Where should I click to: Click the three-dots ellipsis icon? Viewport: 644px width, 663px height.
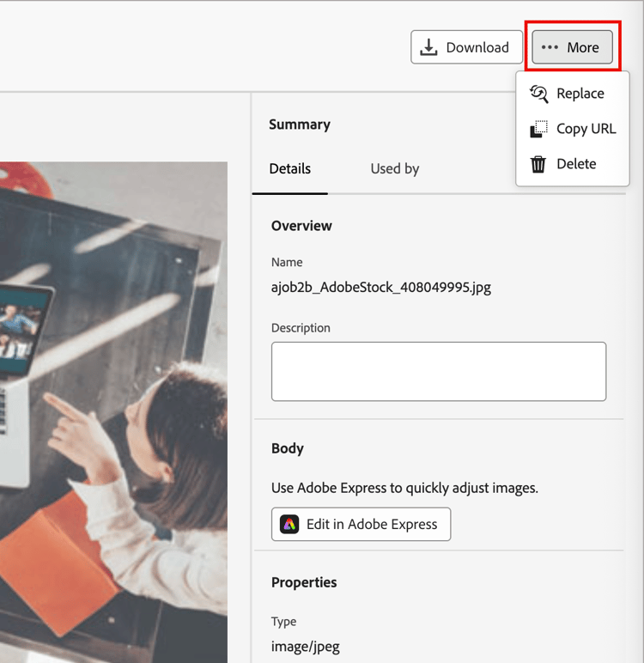click(x=550, y=47)
